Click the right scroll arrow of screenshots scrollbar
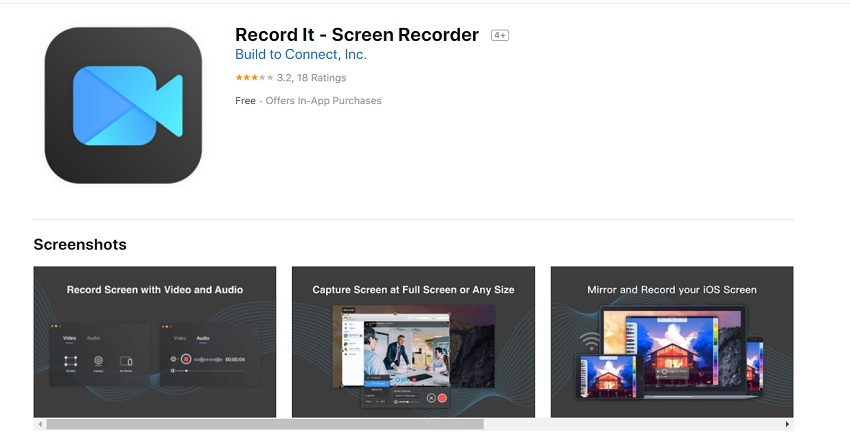 click(788, 424)
